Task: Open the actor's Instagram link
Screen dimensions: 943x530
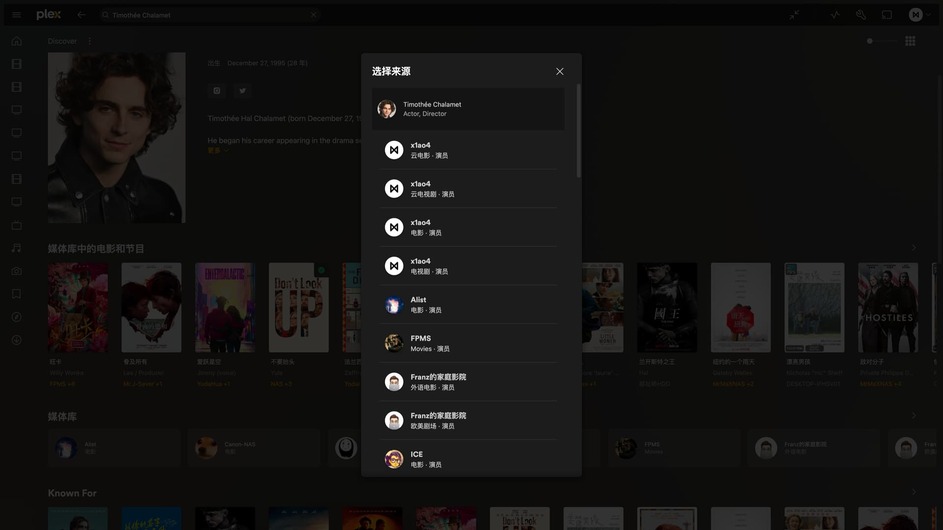Action: (x=217, y=91)
